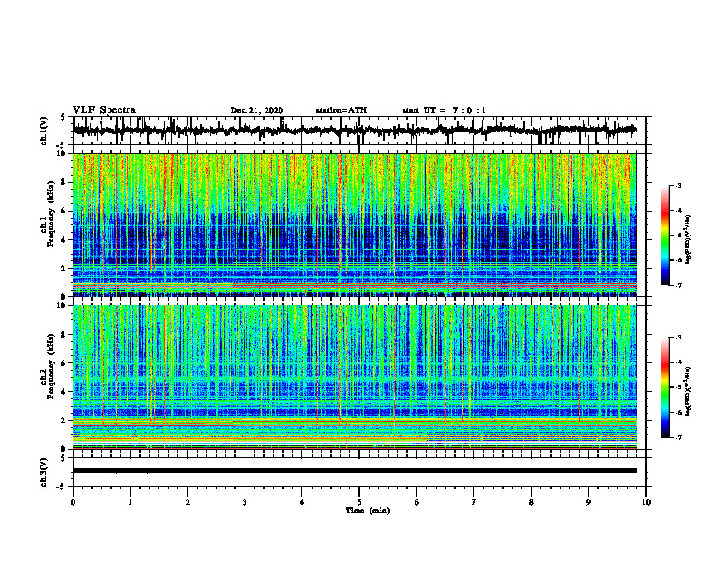
Task: Click the ch.1 colorbar log(PSD) label
Action: coord(689,239)
